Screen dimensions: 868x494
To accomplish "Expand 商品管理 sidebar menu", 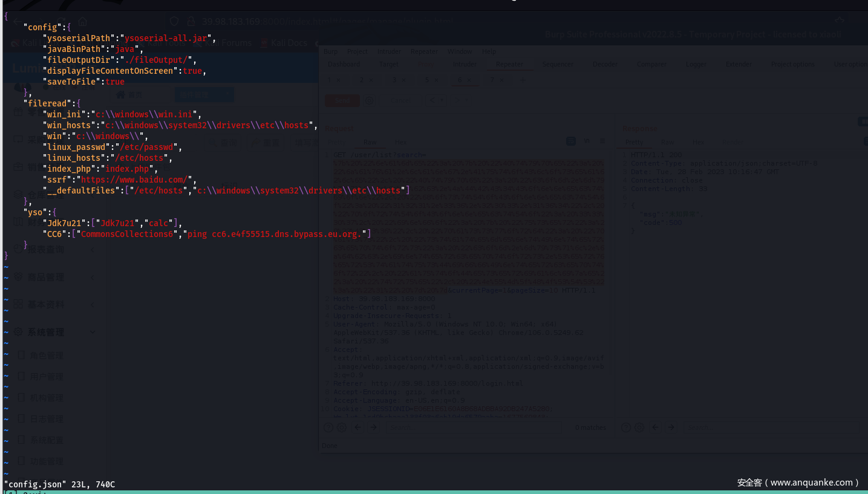I will [54, 277].
